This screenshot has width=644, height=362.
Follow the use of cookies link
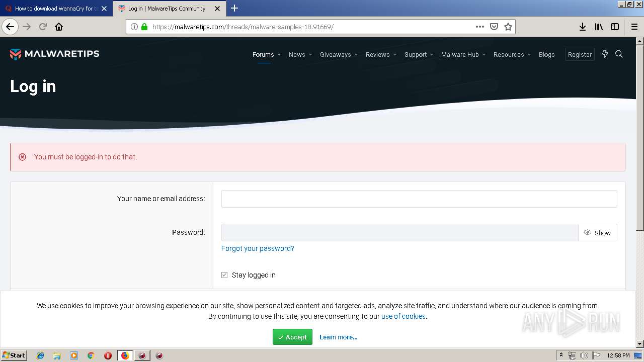pos(404,316)
